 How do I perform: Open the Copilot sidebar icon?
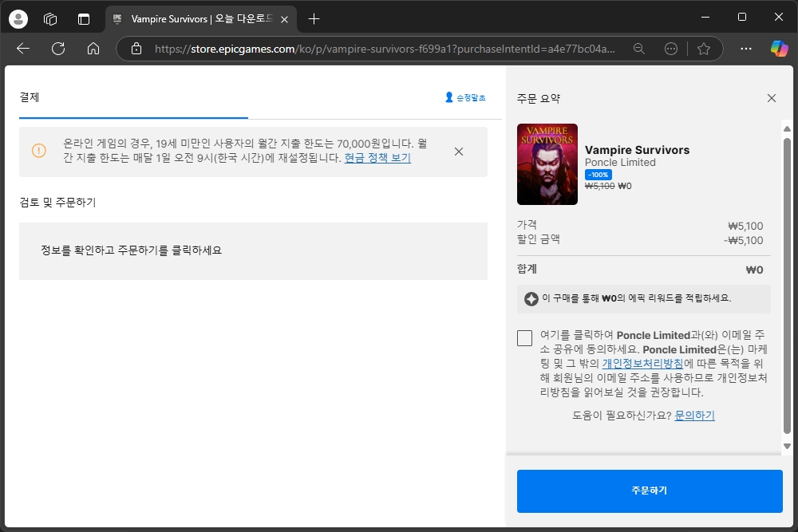tap(779, 49)
